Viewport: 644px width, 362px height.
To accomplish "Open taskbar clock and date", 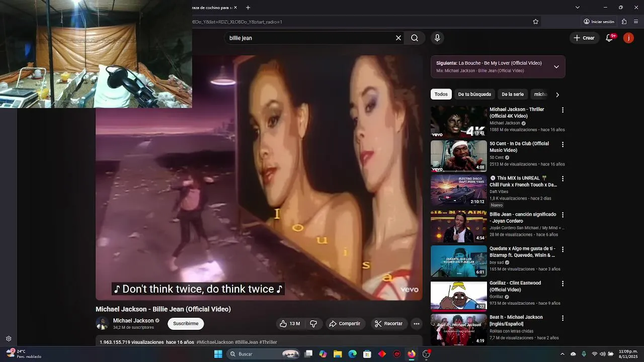I will point(628,354).
